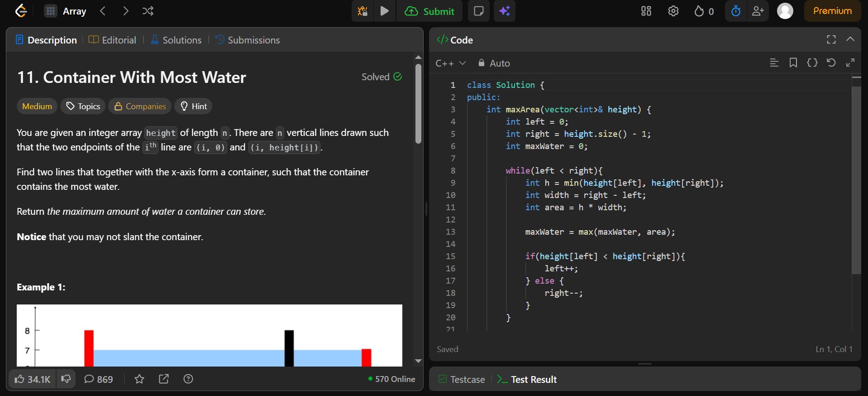
Task: Reset code to default with undo icon
Action: tap(831, 63)
